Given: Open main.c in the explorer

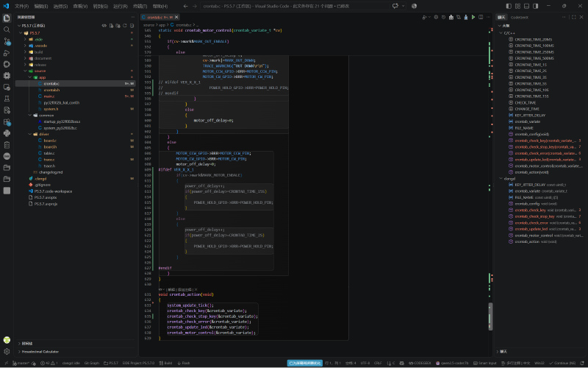Looking at the screenshot, I should click(49, 96).
